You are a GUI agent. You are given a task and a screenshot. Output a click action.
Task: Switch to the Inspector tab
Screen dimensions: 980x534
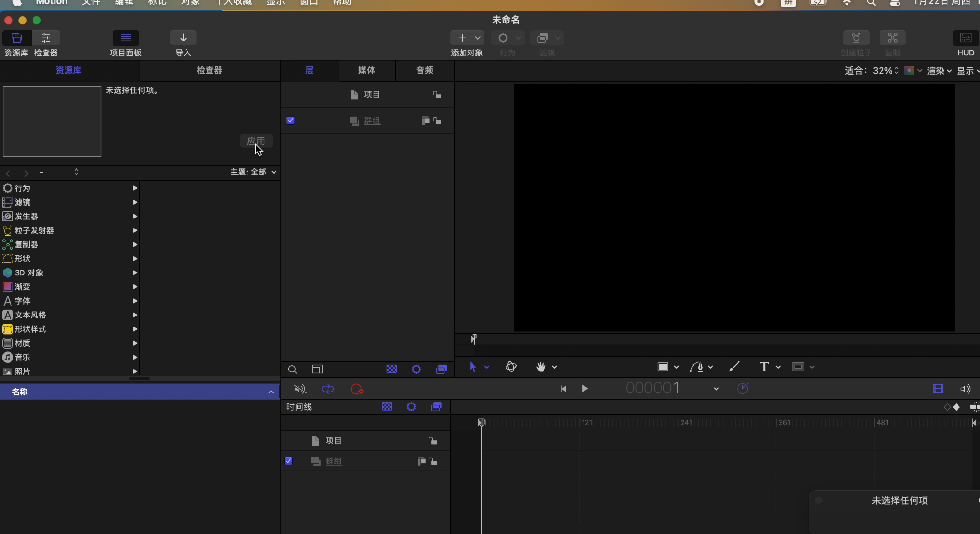pos(209,70)
